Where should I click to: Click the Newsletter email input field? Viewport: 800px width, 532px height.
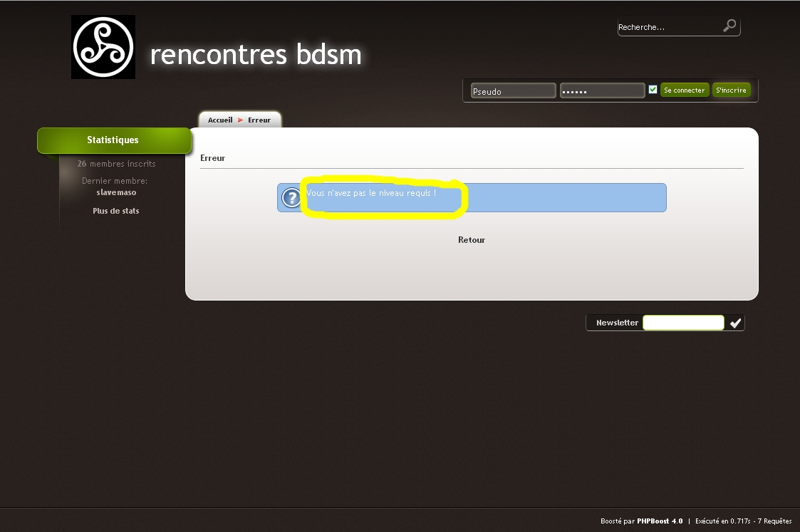(x=683, y=323)
